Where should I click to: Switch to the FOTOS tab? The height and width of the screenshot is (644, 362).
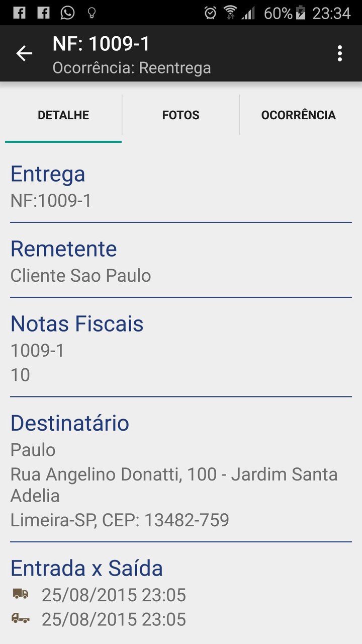(x=181, y=115)
